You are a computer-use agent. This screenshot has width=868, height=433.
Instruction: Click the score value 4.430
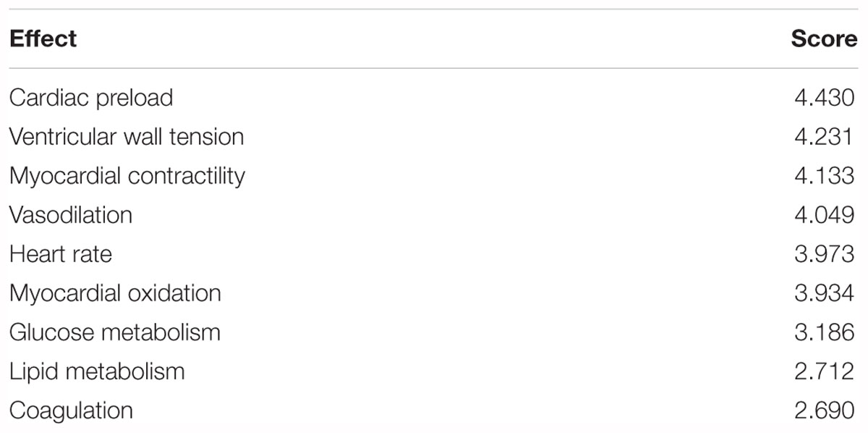point(825,98)
